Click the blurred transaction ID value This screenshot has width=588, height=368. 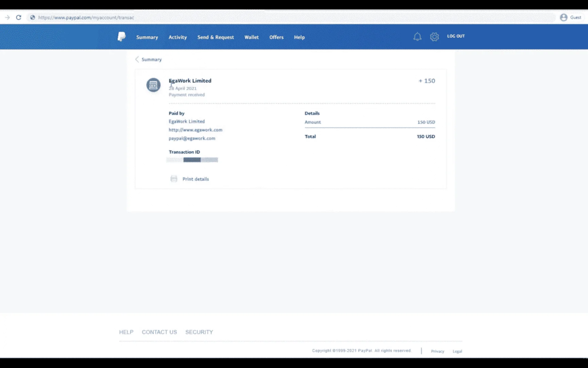(x=192, y=160)
